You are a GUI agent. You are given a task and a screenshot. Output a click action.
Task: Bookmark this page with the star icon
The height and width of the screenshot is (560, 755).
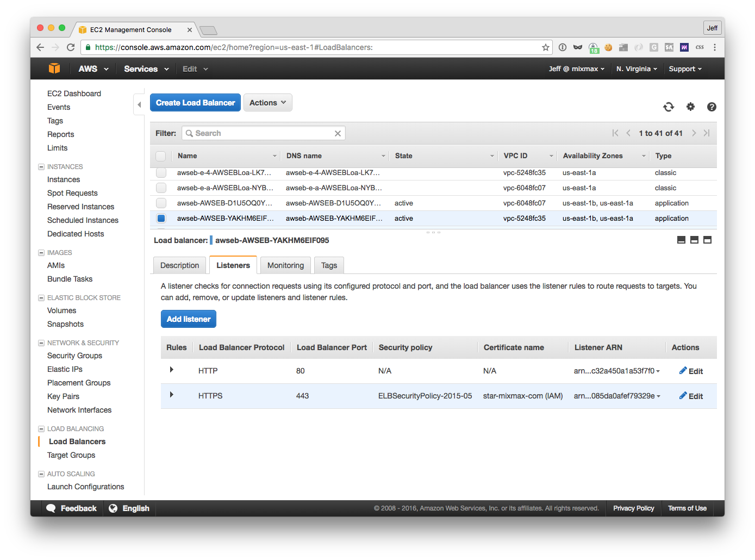(x=546, y=47)
